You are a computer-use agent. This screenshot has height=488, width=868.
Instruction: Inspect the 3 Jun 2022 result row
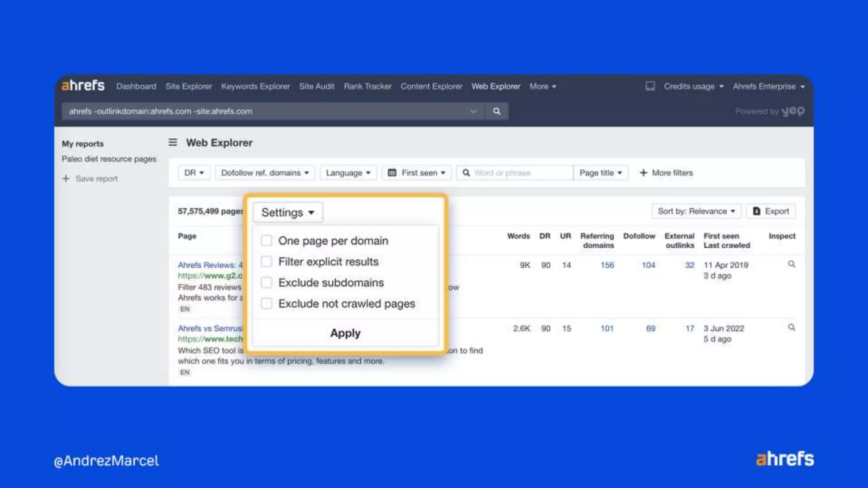[791, 327]
